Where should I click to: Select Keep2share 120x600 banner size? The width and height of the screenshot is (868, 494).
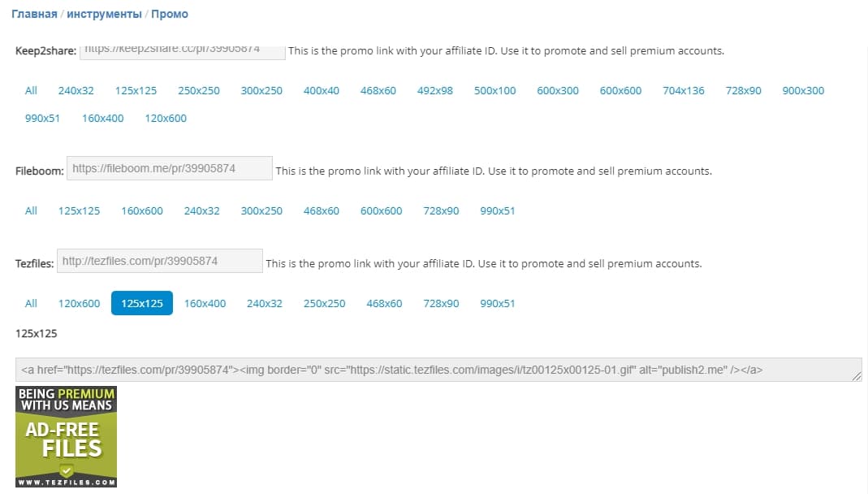166,118
